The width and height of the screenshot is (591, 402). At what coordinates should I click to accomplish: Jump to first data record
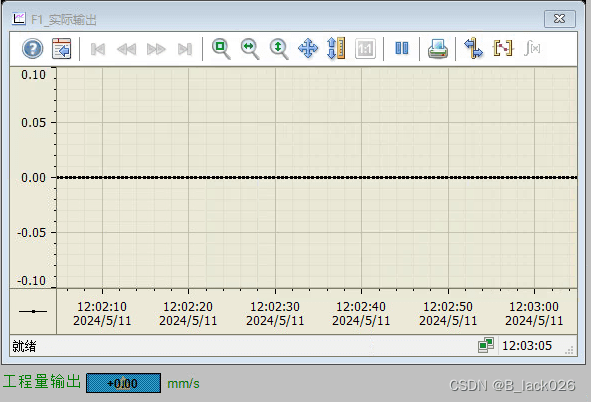point(98,49)
